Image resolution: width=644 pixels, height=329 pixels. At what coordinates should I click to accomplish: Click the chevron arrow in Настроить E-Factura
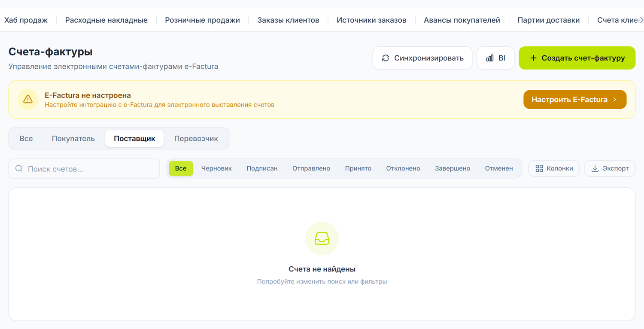[615, 100]
